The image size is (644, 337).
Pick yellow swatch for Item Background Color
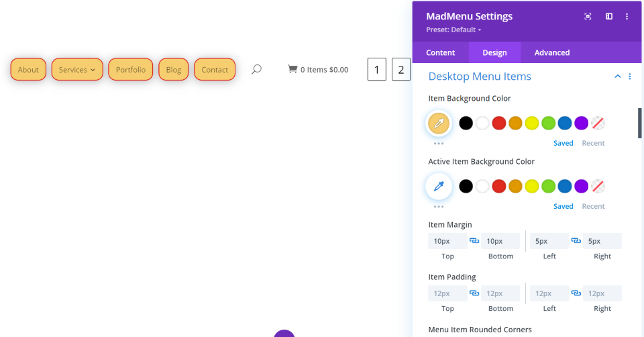[x=531, y=123]
